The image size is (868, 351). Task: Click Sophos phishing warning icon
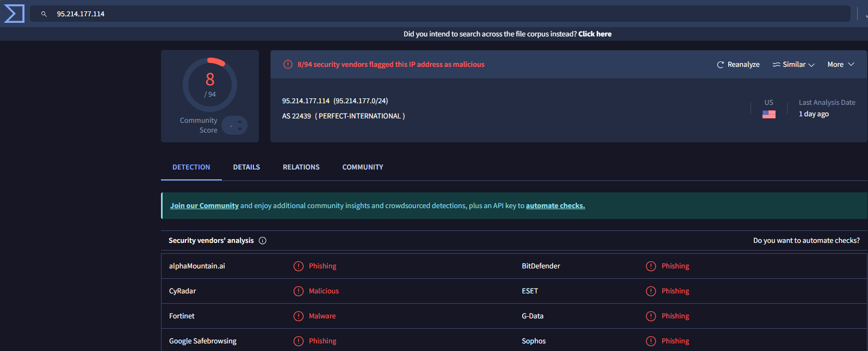(651, 341)
